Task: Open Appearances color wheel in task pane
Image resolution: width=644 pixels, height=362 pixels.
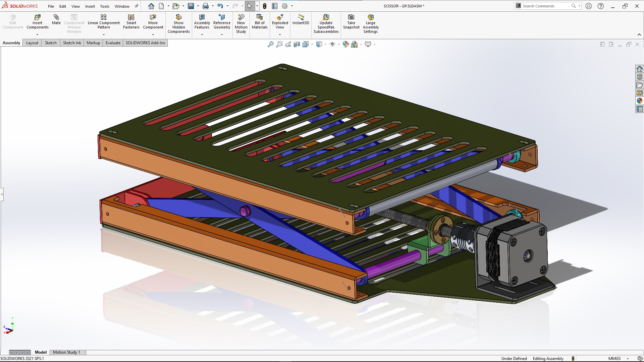Action: [x=639, y=101]
